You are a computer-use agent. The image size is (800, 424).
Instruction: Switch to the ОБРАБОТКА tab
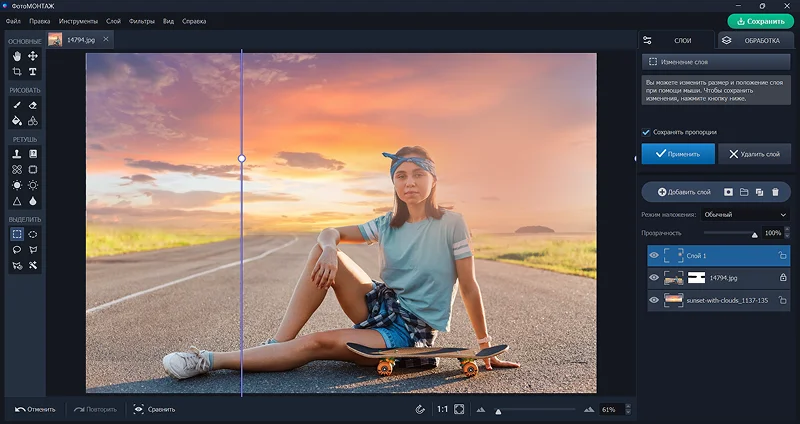point(756,40)
